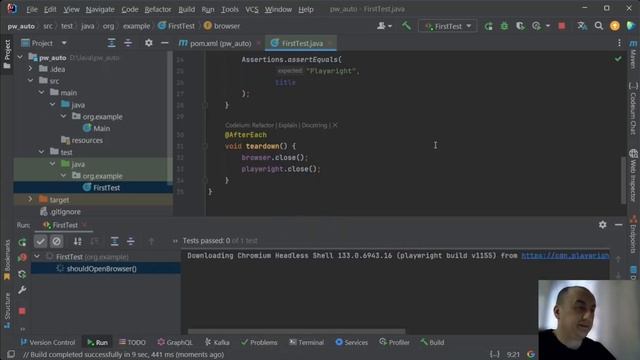Toggle the Project tool window stripe button
Viewport: 640px width, 360px height.
click(7, 54)
